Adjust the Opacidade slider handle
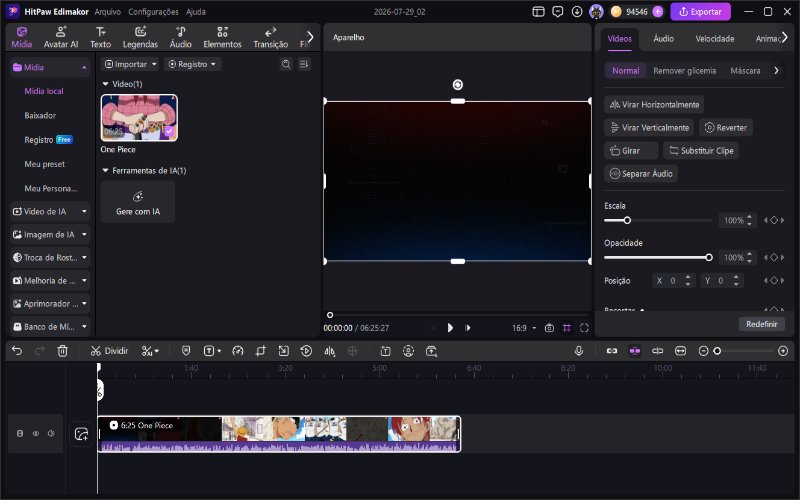800x500 pixels. (709, 258)
